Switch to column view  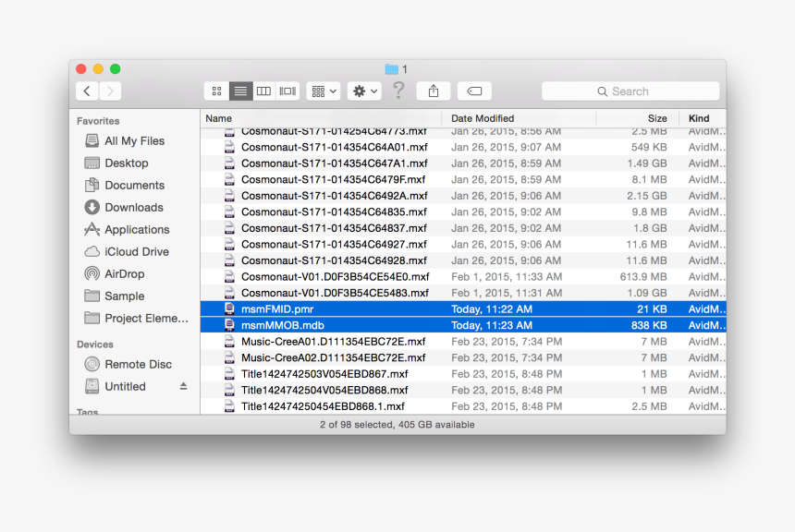[263, 91]
